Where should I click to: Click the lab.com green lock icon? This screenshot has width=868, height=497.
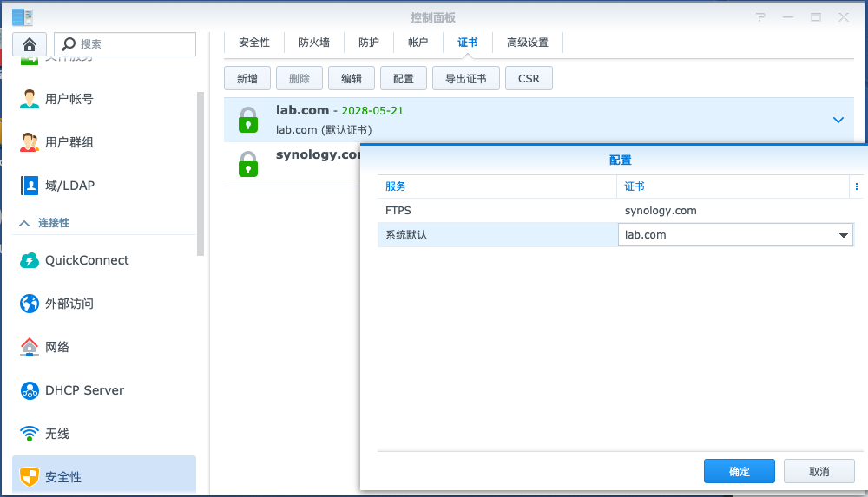[x=248, y=120]
